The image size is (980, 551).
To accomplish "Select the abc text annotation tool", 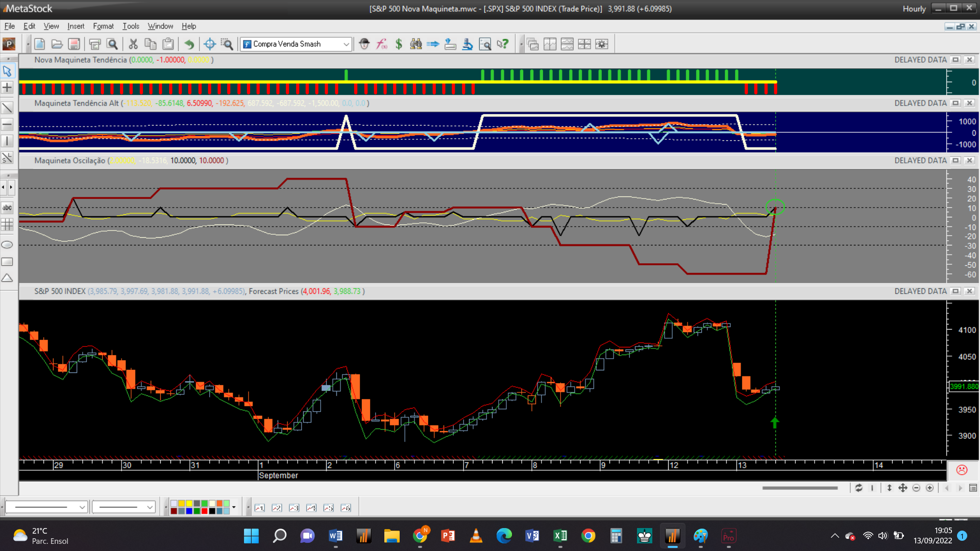I will point(7,208).
